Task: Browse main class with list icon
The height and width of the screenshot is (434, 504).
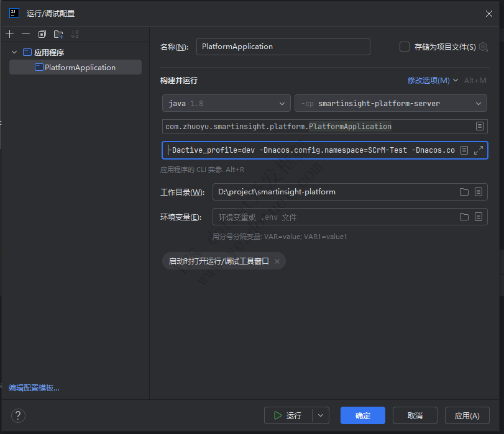Action: [x=480, y=126]
